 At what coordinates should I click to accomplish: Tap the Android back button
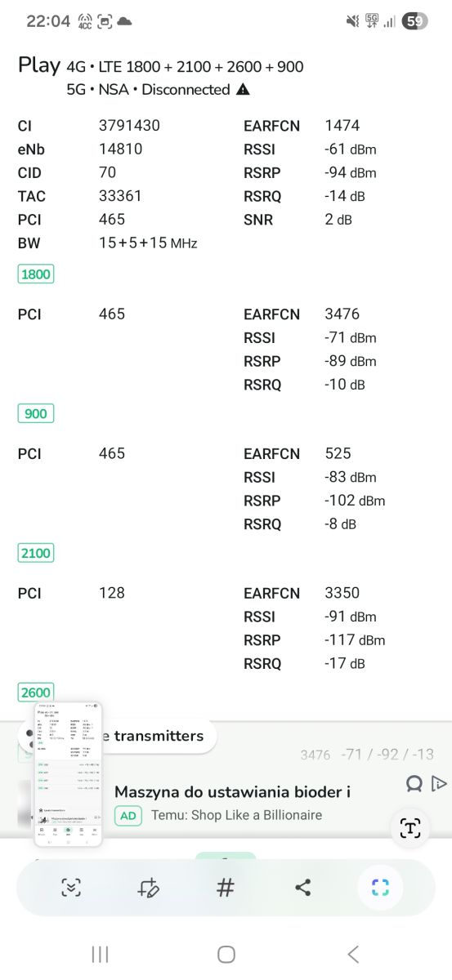click(353, 954)
